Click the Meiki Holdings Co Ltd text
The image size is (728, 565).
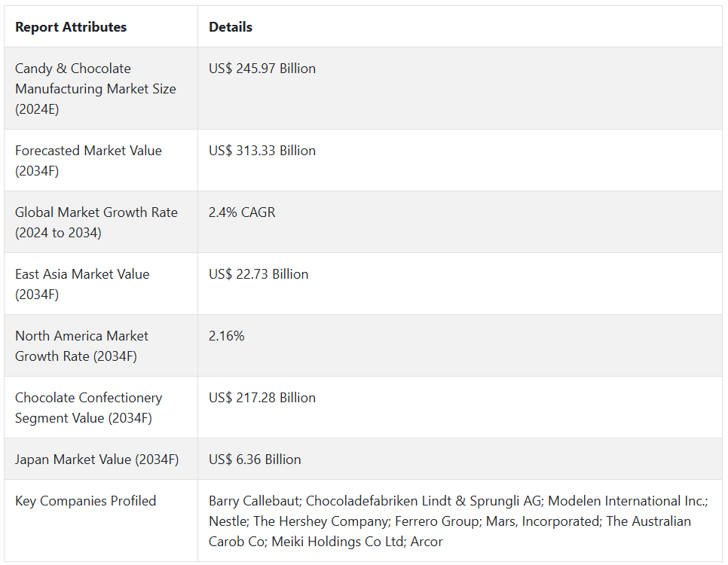[336, 542]
